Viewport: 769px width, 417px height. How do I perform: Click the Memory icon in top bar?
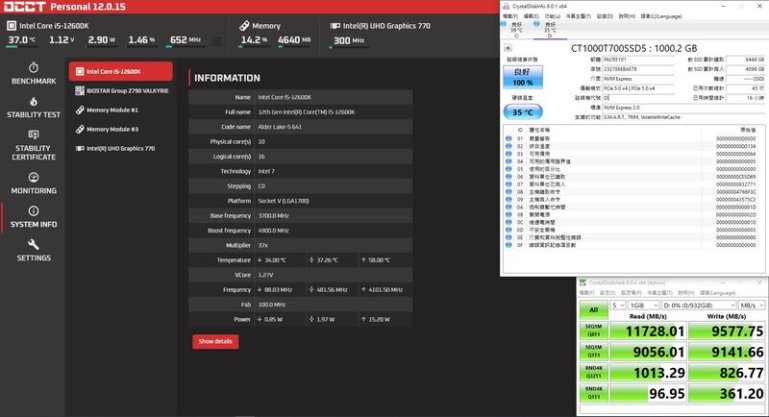244,26
